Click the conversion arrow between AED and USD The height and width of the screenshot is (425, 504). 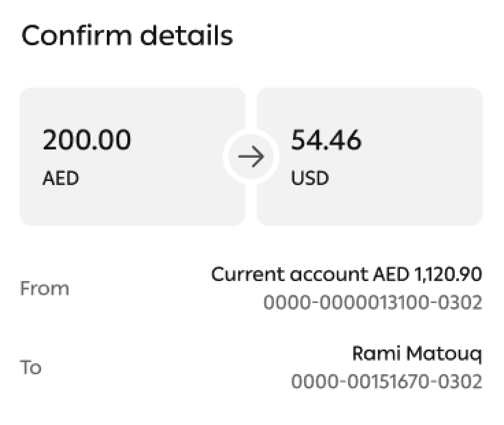pyautogui.click(x=251, y=157)
